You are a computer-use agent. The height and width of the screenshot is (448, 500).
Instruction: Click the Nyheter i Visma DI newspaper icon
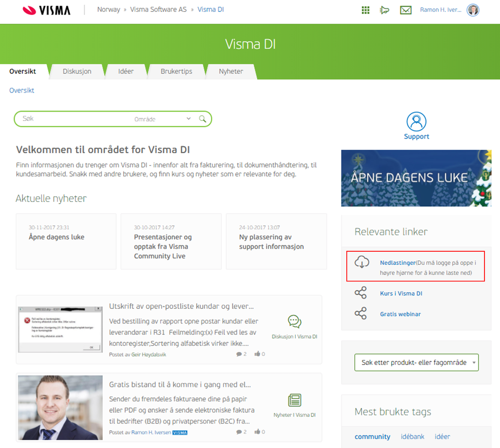point(295,400)
